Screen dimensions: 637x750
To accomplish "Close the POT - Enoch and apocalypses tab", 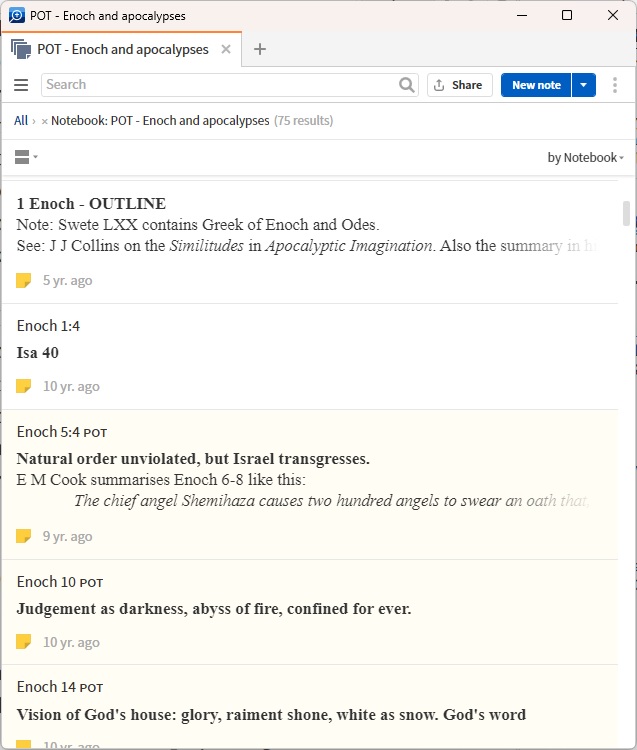I will click(226, 49).
